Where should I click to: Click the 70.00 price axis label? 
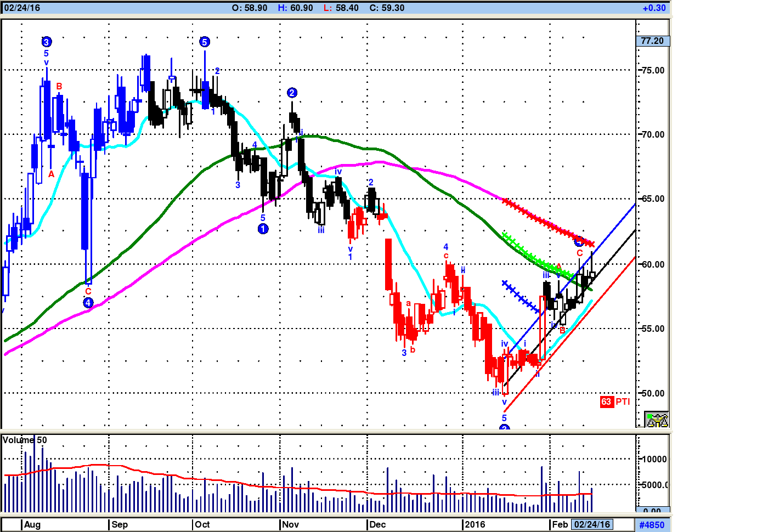653,134
